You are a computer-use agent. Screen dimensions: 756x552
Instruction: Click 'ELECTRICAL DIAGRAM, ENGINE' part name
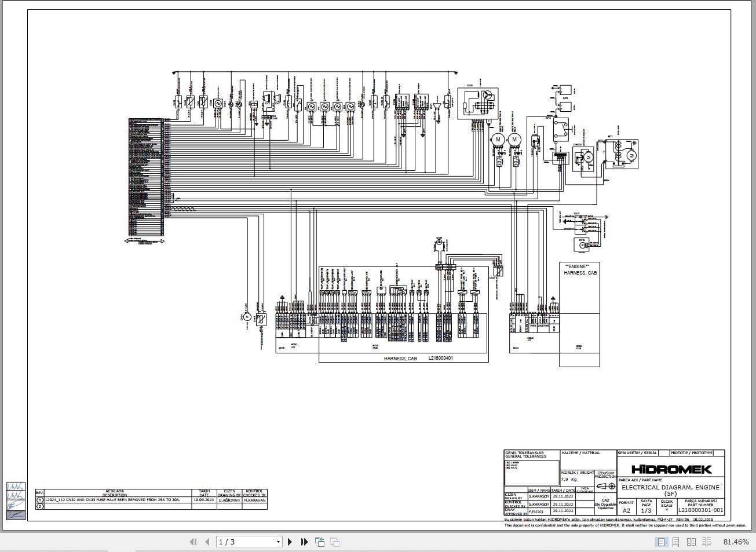[670, 488]
